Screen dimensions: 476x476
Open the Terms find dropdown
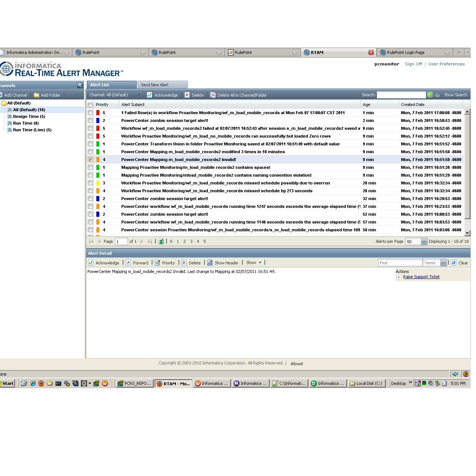(443, 263)
